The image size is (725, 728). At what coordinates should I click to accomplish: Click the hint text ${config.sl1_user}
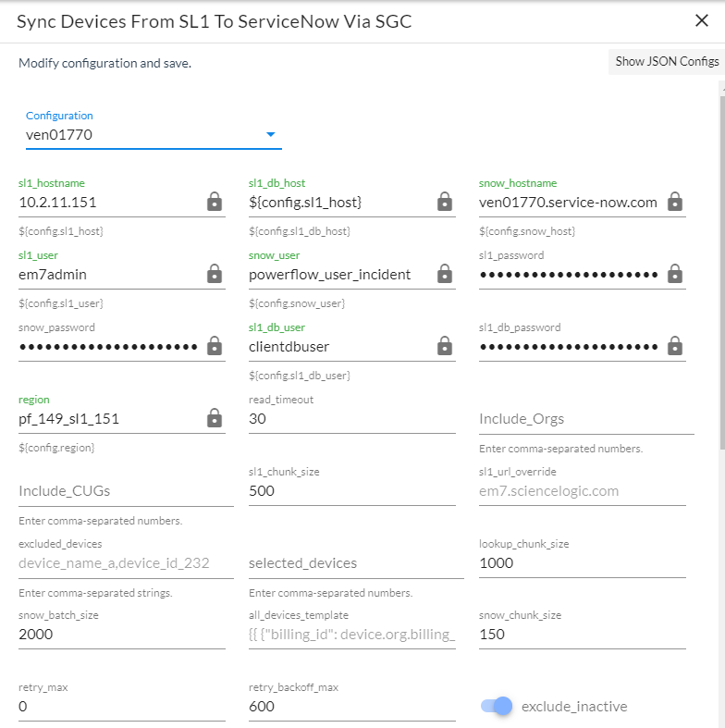61,303
